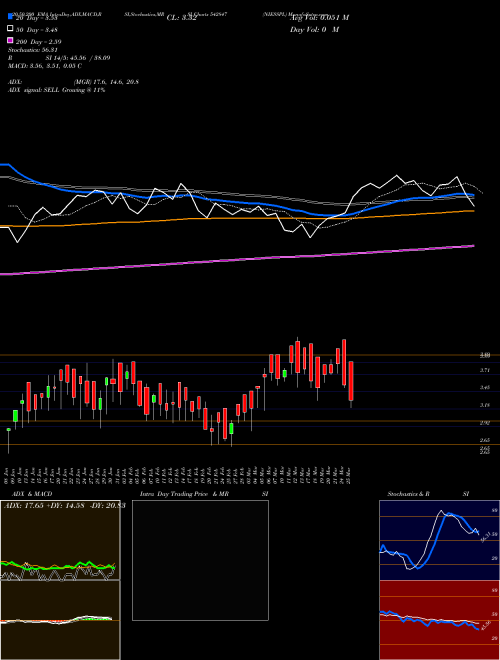Viewport: 500px width, 660px height.
Task: Click the 'MACD: 3.56, 3.51, 0.05 C' line
Action: (45, 66)
